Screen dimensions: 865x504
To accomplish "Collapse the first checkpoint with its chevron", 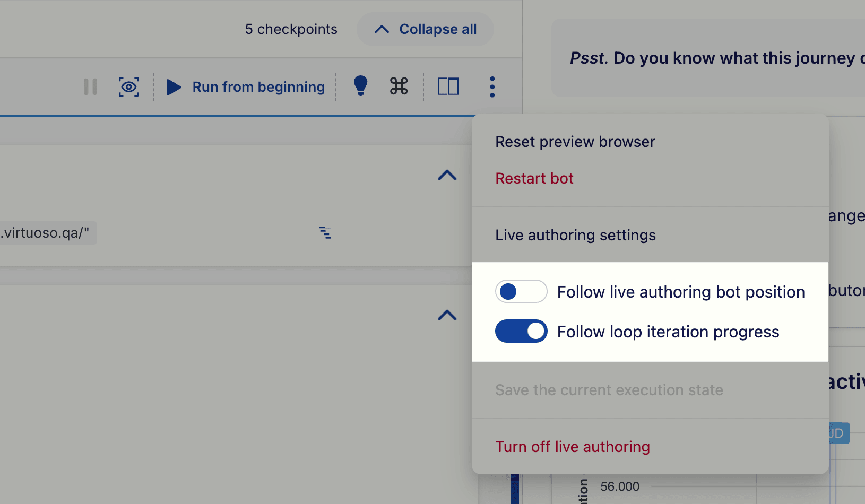I will [447, 176].
